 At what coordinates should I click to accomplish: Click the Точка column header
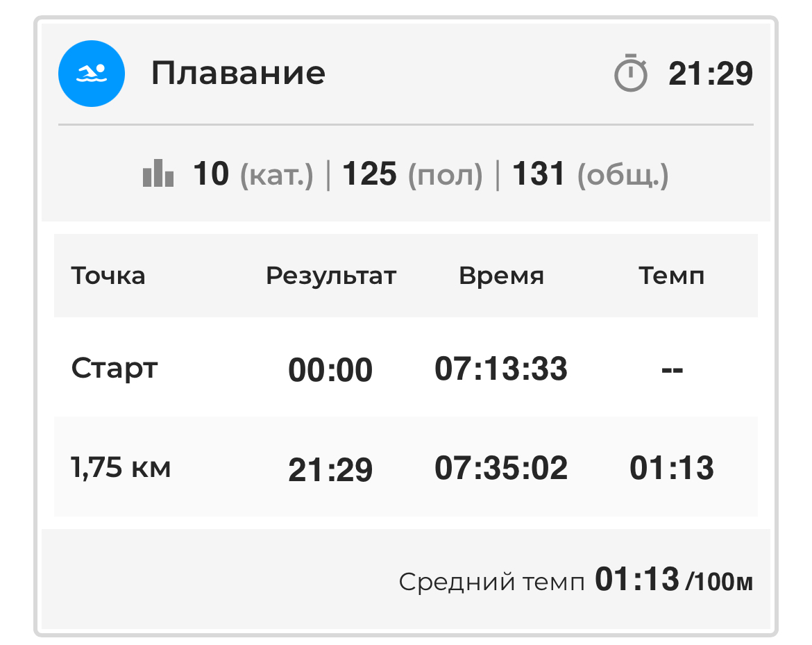click(x=108, y=276)
